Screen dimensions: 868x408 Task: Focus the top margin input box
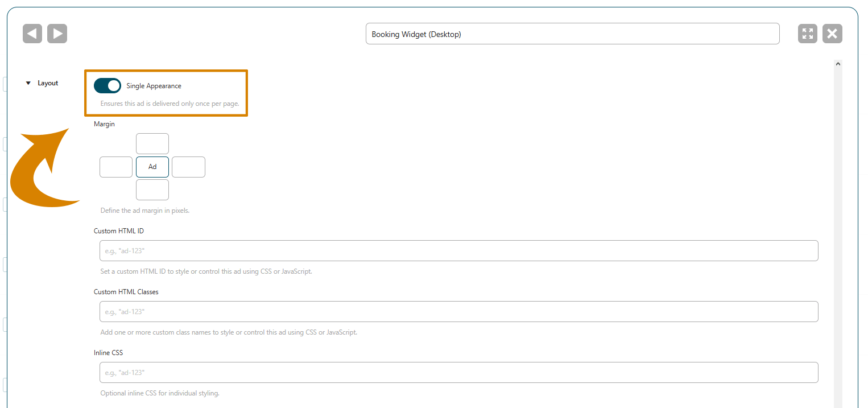pyautogui.click(x=152, y=144)
